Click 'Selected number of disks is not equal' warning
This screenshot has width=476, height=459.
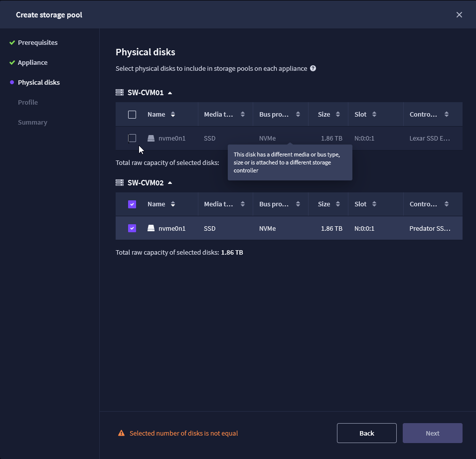[x=183, y=433]
